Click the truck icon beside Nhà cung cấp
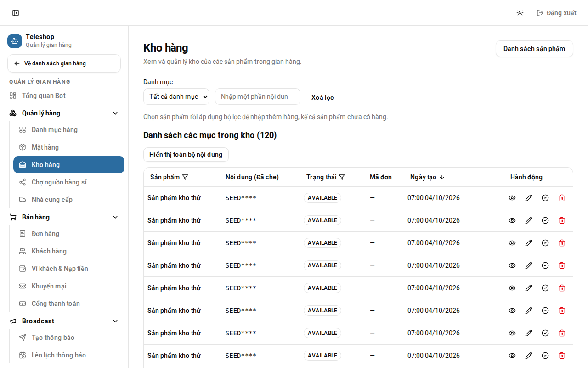This screenshot has width=588, height=368. [23, 200]
